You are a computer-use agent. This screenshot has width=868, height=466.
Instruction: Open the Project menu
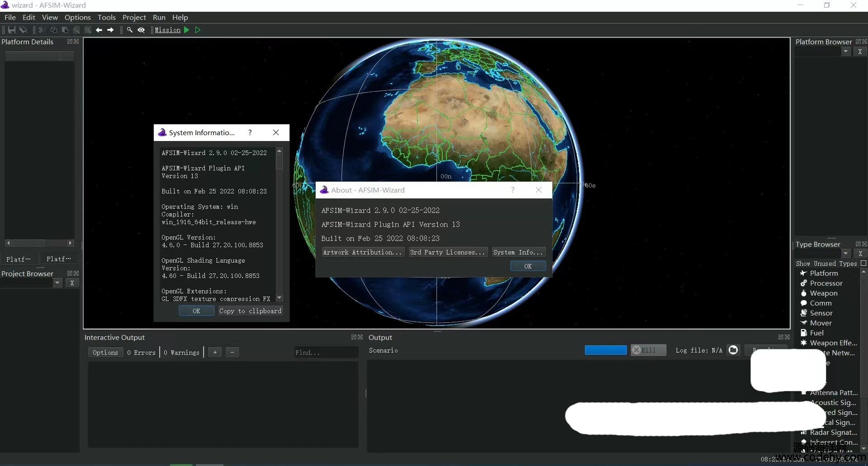134,17
